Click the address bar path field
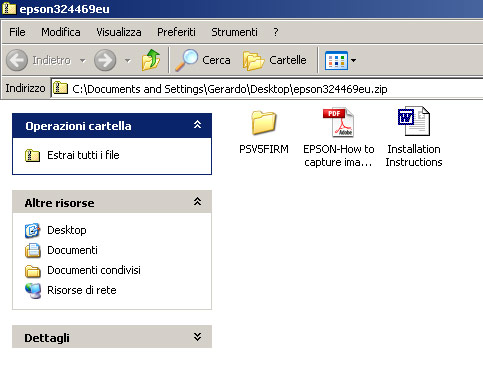Screen dimensions: 483x368 click(x=267, y=89)
